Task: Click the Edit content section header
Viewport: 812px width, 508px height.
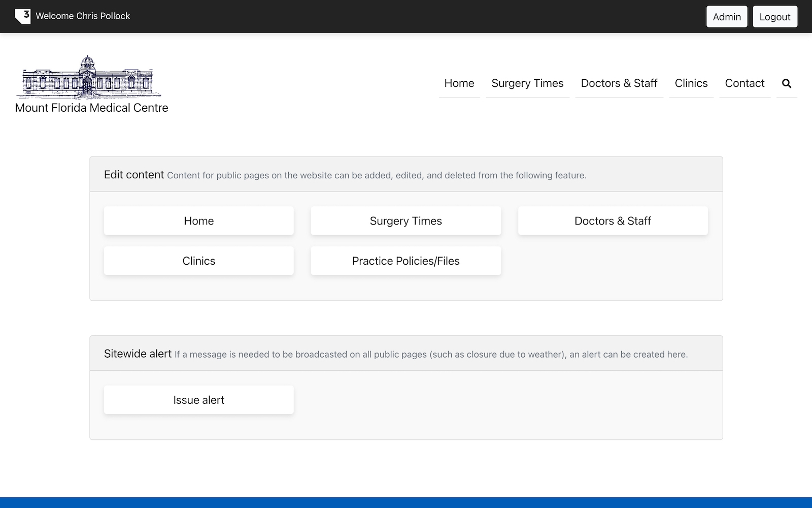Action: coord(134,174)
